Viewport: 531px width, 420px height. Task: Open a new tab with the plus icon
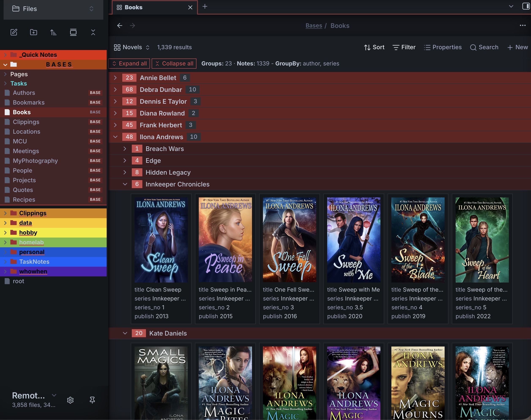click(x=205, y=7)
